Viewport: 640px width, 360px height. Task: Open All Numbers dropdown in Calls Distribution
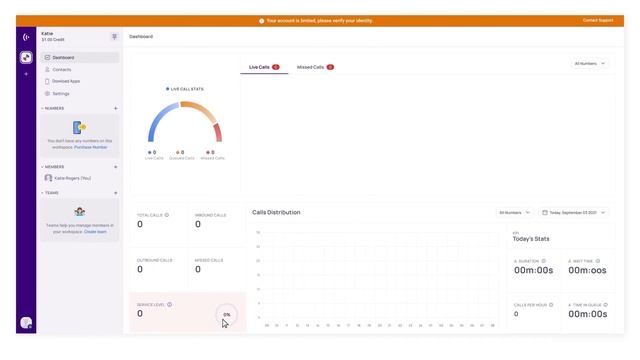pos(514,213)
